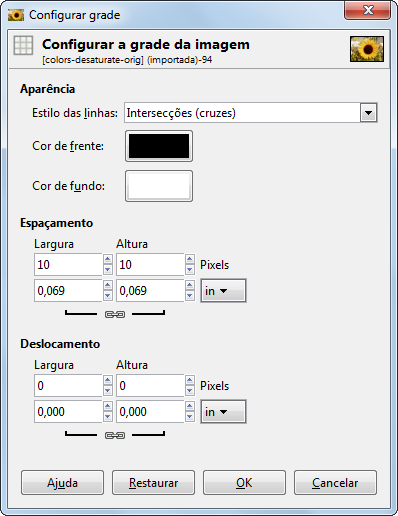Open the Deslocamento unit dropdown

pos(223,412)
